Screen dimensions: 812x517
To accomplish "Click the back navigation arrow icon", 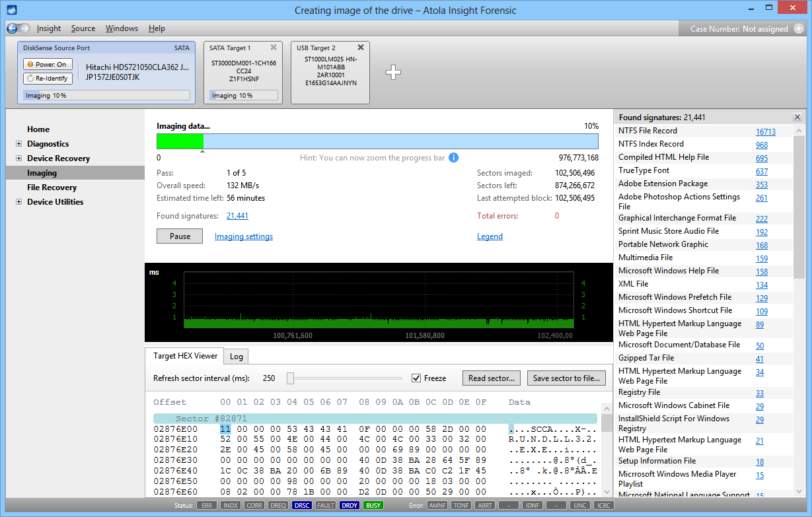I will pyautogui.click(x=12, y=28).
